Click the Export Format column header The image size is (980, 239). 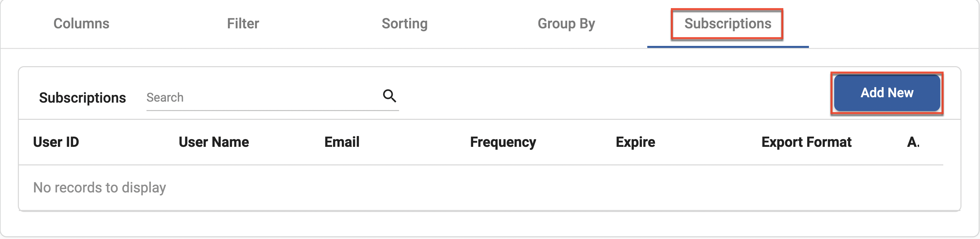pyautogui.click(x=806, y=142)
